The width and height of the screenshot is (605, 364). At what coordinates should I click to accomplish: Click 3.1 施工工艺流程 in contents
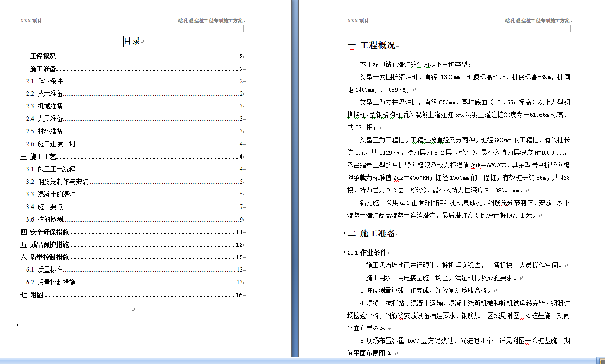(56, 169)
